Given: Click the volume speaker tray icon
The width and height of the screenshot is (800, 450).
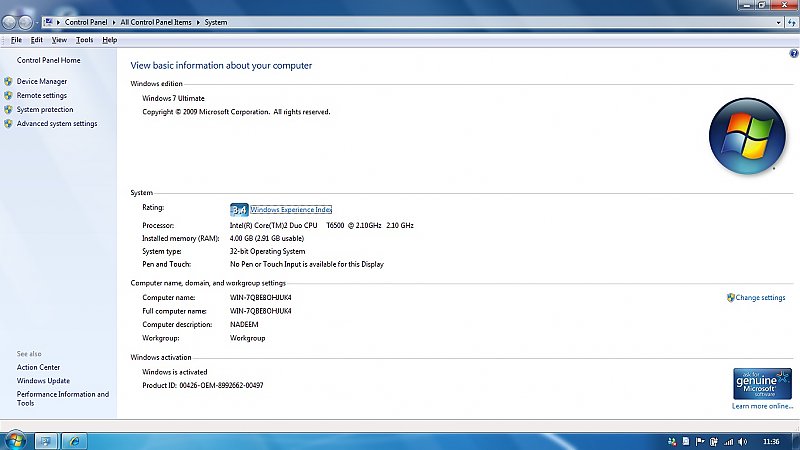Looking at the screenshot, I should 743,441.
